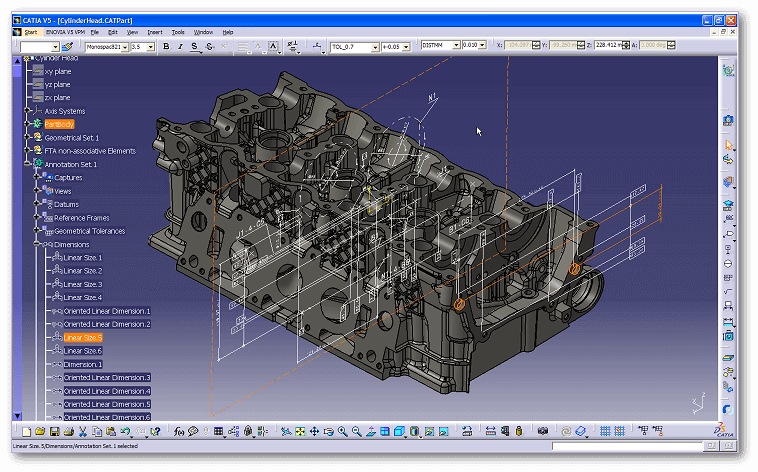Click the Formula f(x) icon

(x=179, y=431)
